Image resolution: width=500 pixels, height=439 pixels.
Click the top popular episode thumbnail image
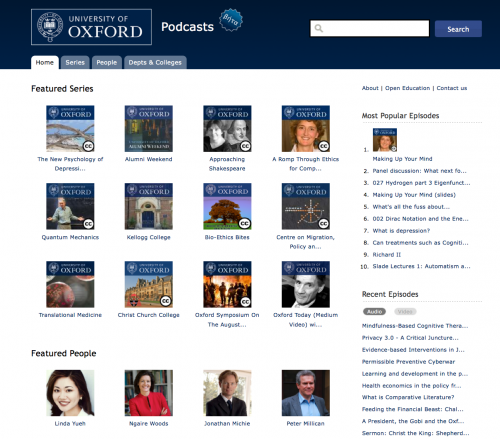point(385,140)
